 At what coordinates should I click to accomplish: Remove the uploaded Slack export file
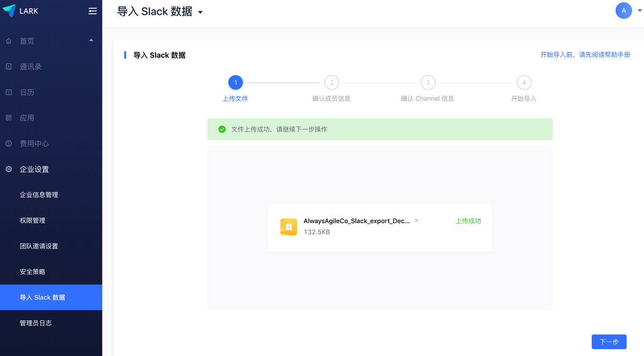click(x=416, y=220)
